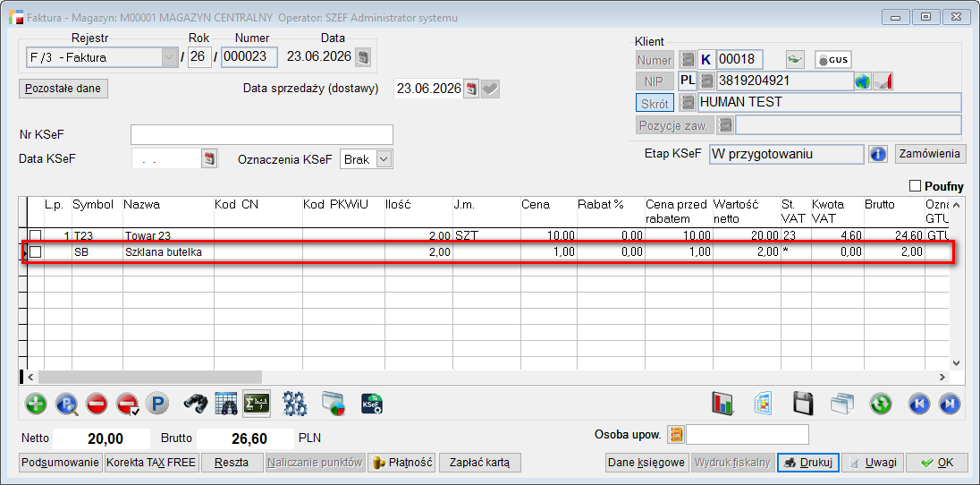Screen dimensions: 980x485
Task: Click the Reszta button
Action: 232,464
